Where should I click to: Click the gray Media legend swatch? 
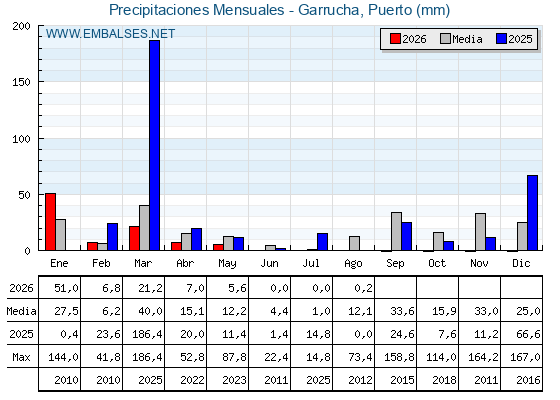pos(445,39)
